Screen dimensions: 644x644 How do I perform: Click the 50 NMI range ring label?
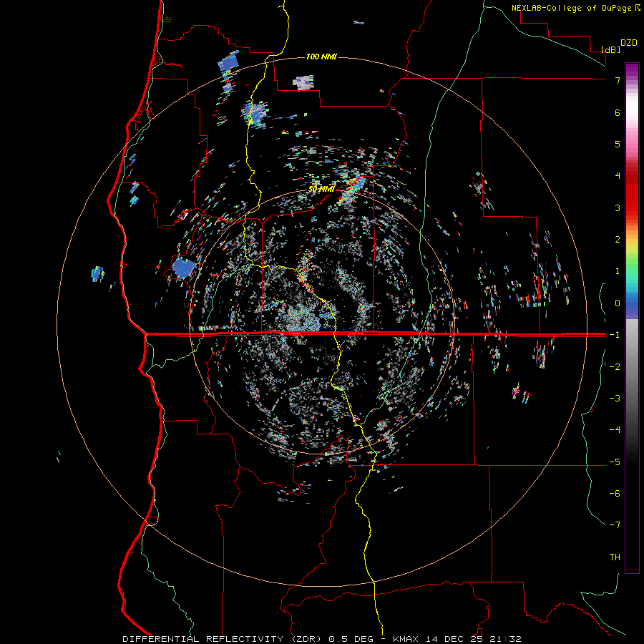[321, 189]
